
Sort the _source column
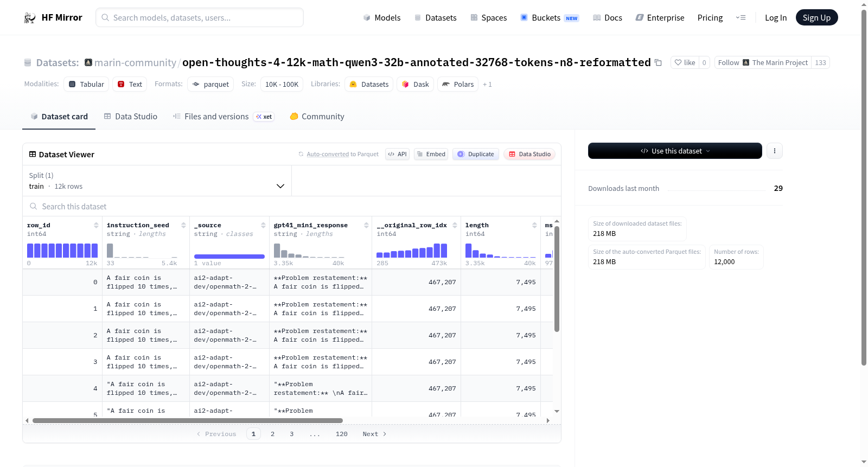click(x=263, y=225)
